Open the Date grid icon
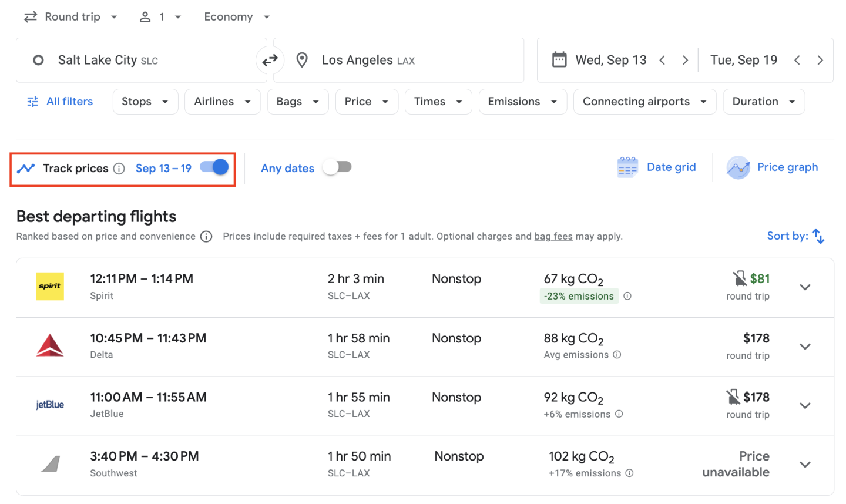The image size is (846, 504). click(627, 167)
